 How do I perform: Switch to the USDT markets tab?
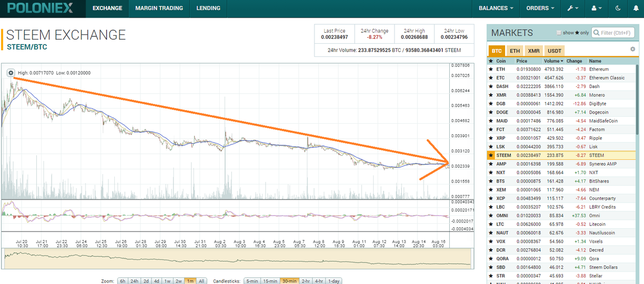tap(554, 51)
